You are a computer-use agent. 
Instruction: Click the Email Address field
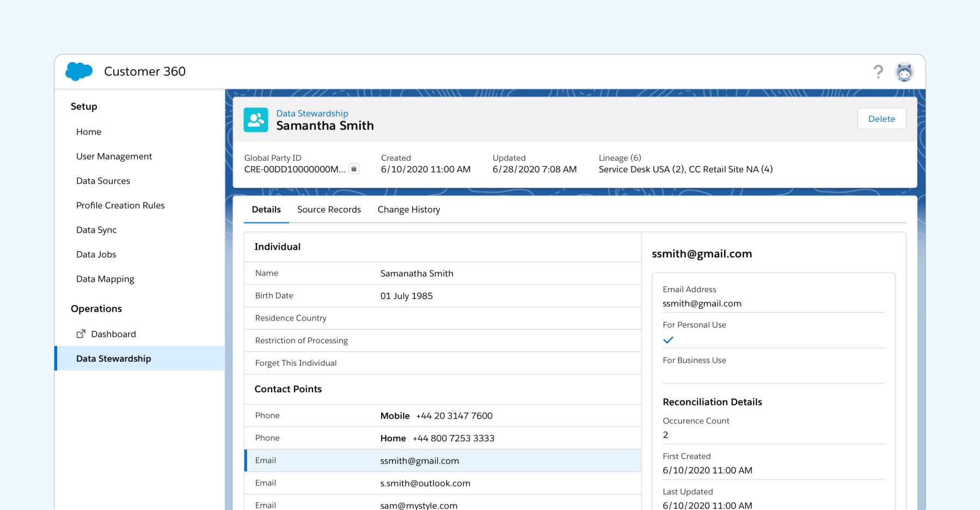(702, 303)
